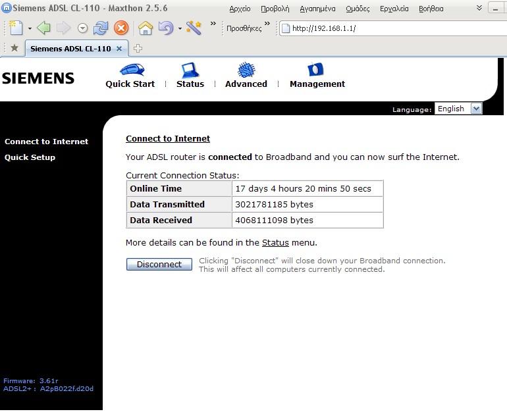The height and width of the screenshot is (420, 507).
Task: Expand the undo closed tab dropdown arrow
Action: 180,28
